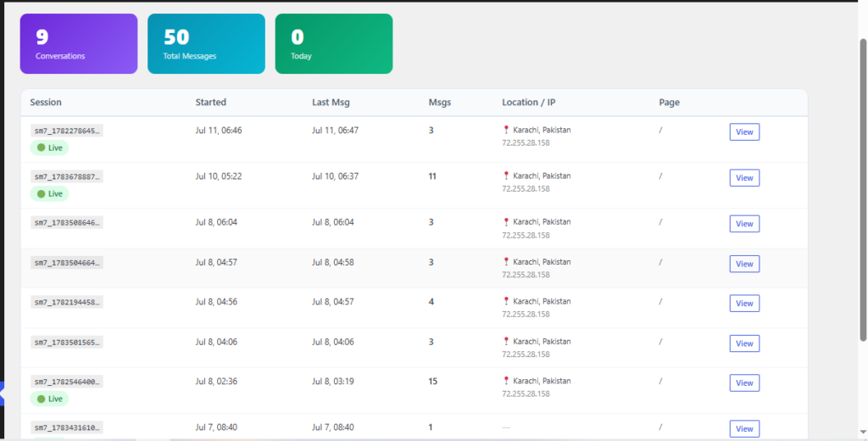Click message count 11
The height and width of the screenshot is (441, 868).
432,176
